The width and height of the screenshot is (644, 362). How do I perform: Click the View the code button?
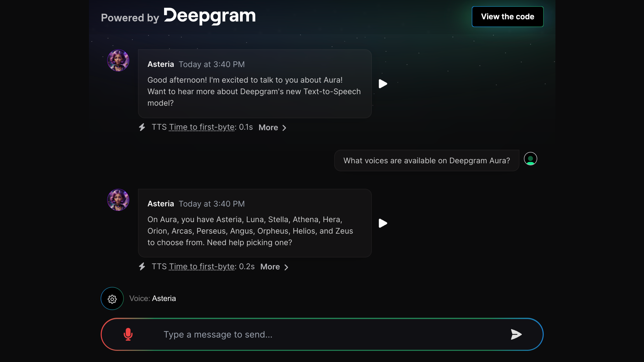(x=508, y=16)
